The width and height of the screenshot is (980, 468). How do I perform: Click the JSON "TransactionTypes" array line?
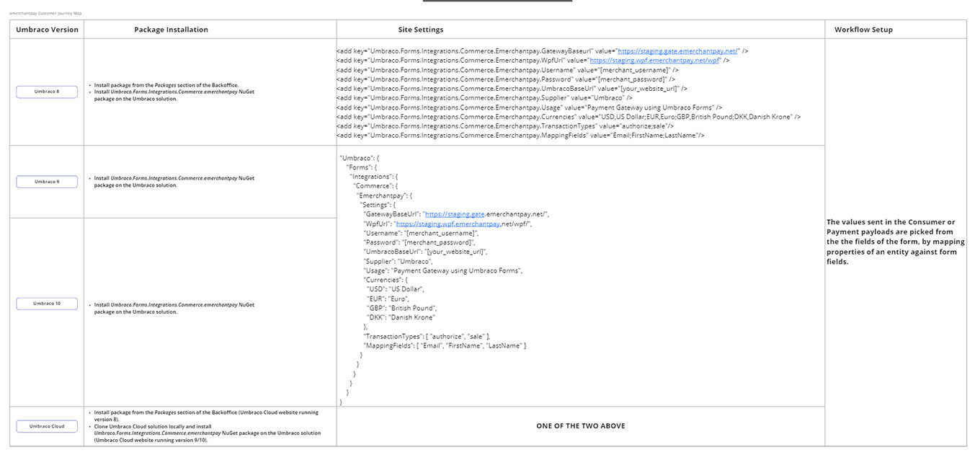point(427,336)
